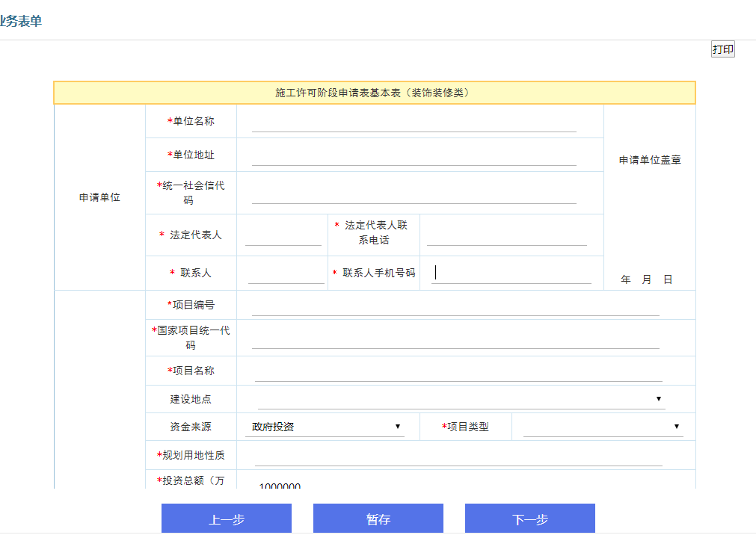The height and width of the screenshot is (535, 756).
Task: Click the 项目编号 input field
Action: (455, 306)
